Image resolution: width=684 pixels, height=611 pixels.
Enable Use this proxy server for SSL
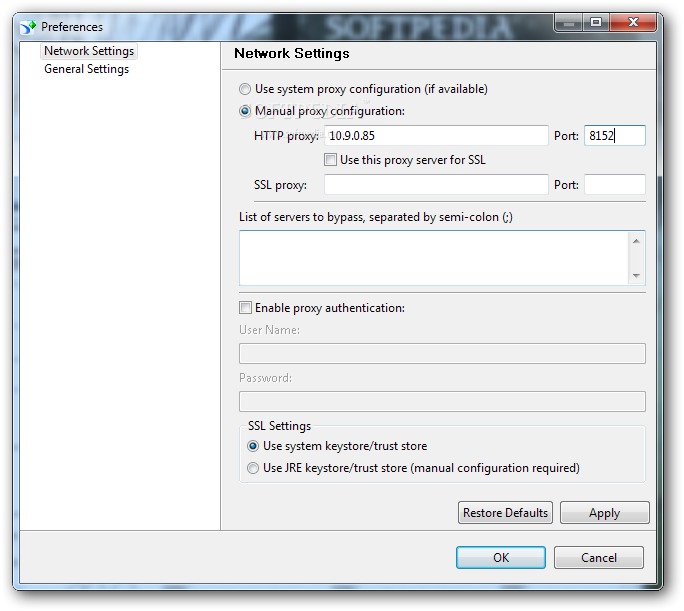(330, 160)
